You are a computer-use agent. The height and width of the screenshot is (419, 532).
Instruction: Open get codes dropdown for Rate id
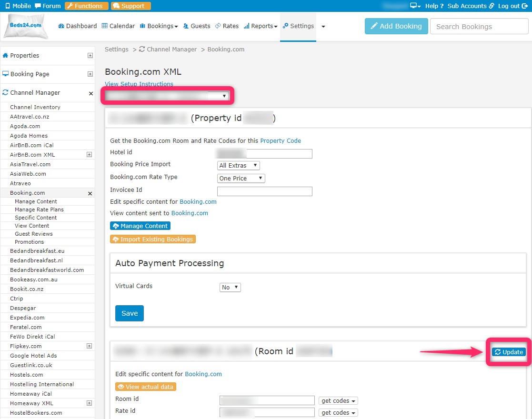click(338, 412)
